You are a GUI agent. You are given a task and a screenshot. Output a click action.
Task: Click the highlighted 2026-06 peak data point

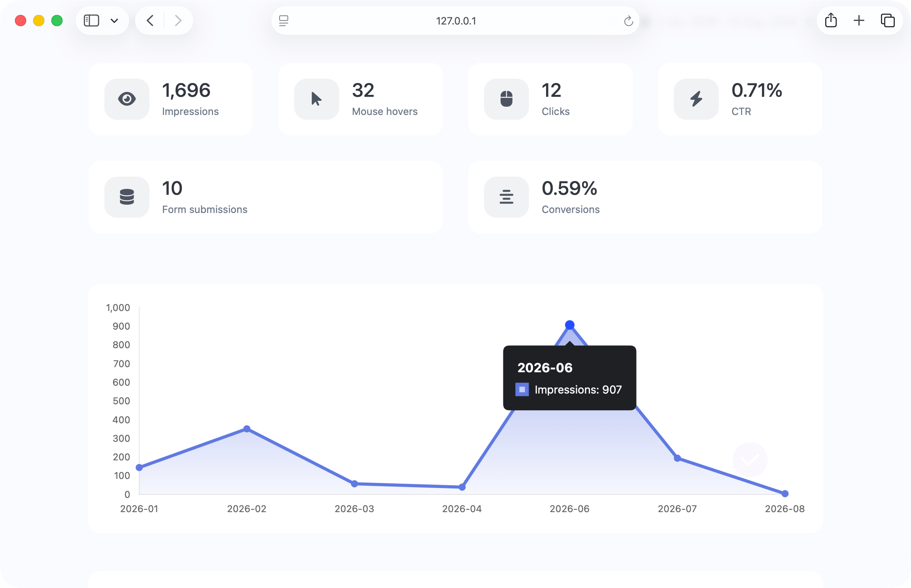[569, 325]
